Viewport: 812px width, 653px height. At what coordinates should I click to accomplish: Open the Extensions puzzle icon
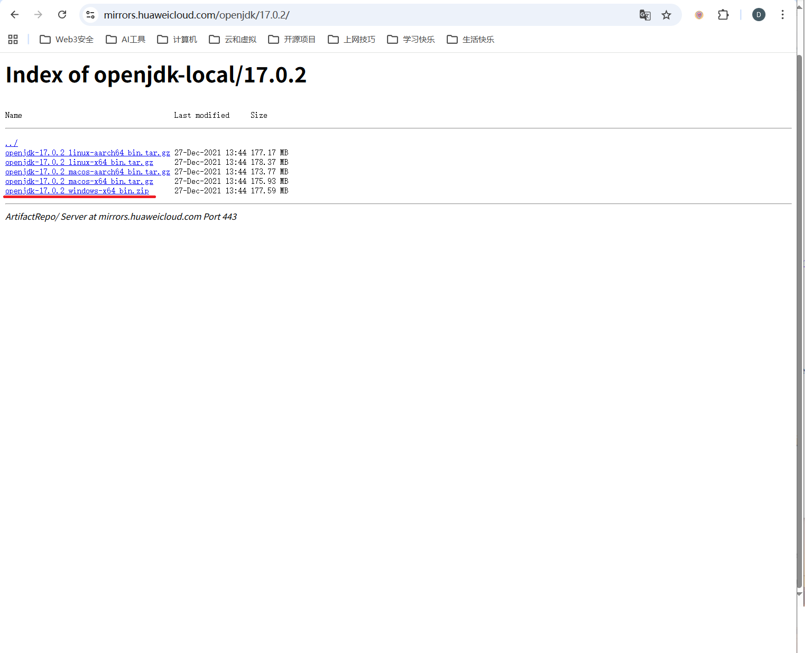(723, 15)
